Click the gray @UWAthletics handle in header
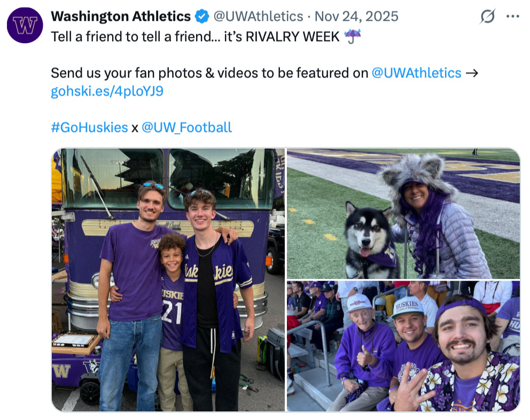 click(x=258, y=17)
